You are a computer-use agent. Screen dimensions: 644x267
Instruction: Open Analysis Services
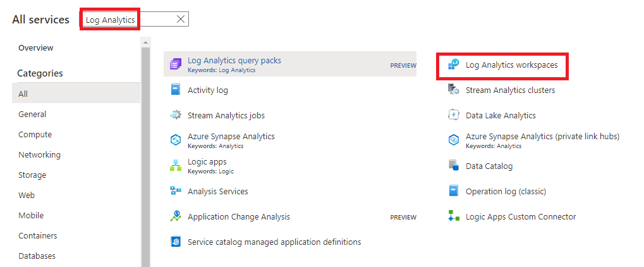(217, 191)
